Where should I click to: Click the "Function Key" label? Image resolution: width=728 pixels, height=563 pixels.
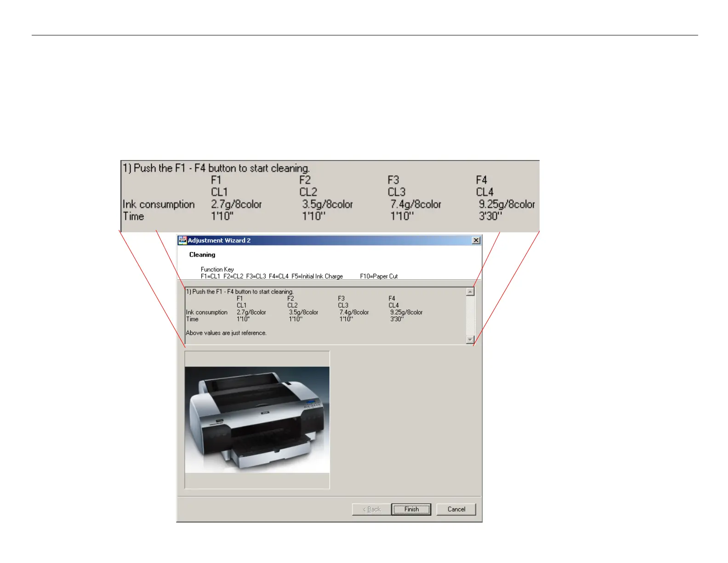coord(217,270)
